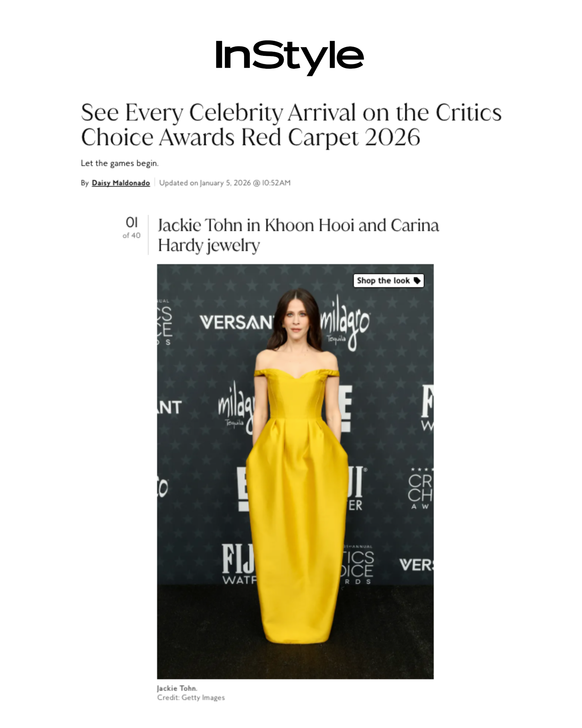582x728 pixels.
Task: Open author Daisy Maldonado's profile link
Action: coord(121,183)
